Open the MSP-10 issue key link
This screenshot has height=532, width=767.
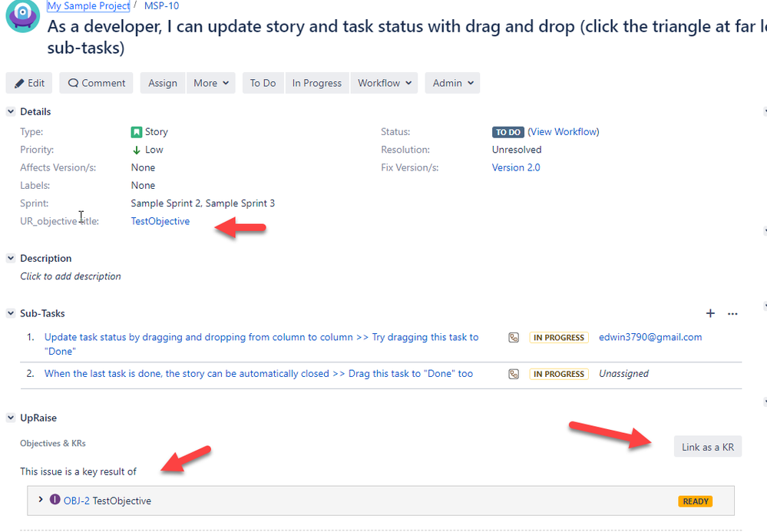click(x=161, y=6)
